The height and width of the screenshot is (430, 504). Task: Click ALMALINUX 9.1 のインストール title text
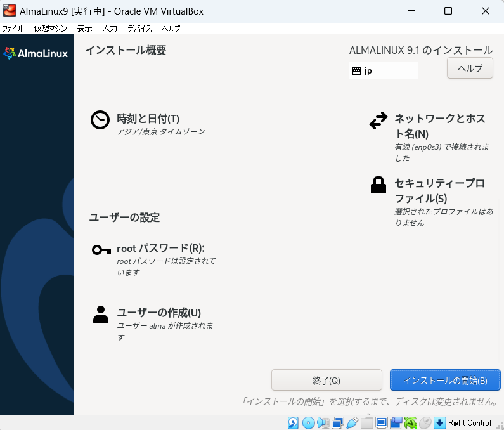click(421, 50)
